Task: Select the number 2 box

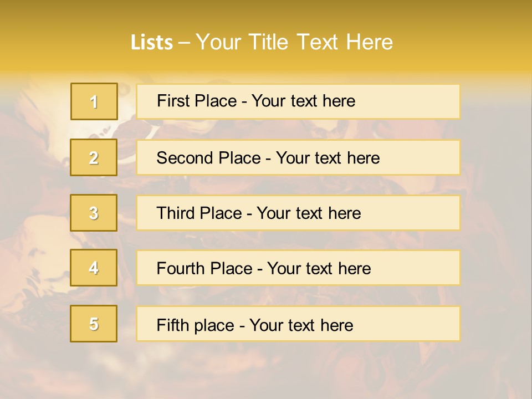Action: tap(94, 157)
